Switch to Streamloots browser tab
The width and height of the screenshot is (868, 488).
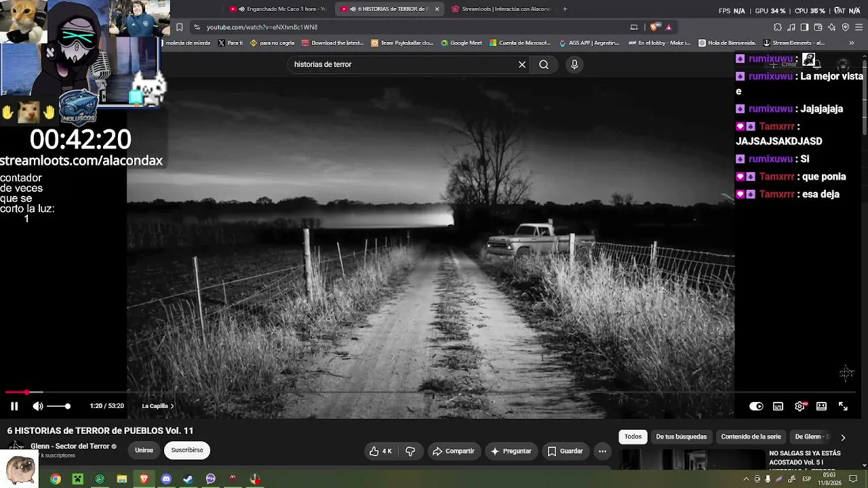[500, 9]
